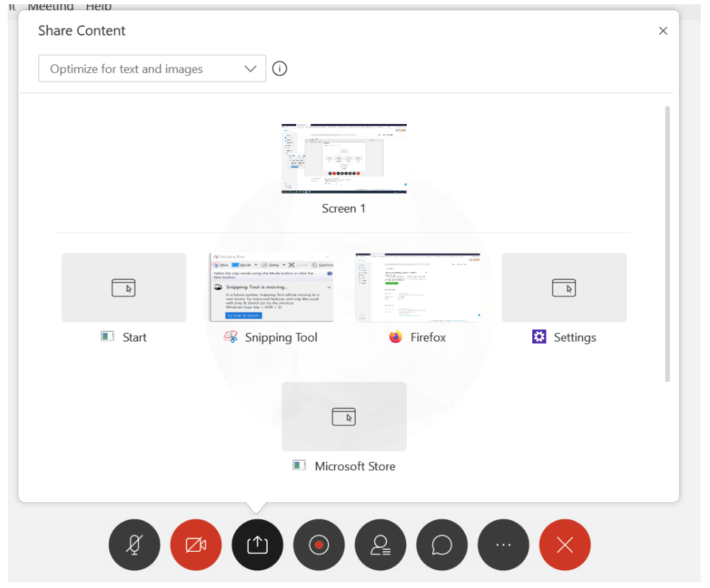The width and height of the screenshot is (710, 588).
Task: Unmute the microphone button
Action: [134, 545]
